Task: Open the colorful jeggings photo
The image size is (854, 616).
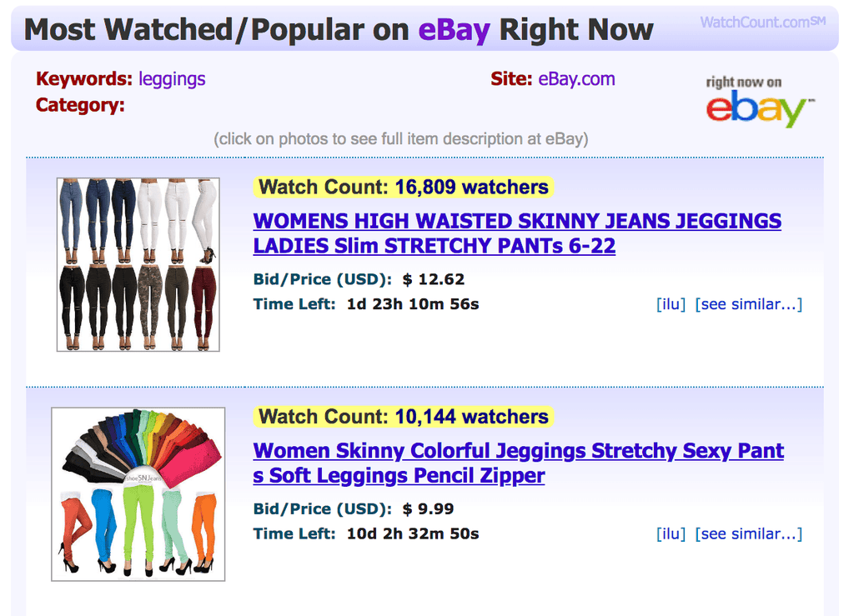Action: tap(138, 494)
